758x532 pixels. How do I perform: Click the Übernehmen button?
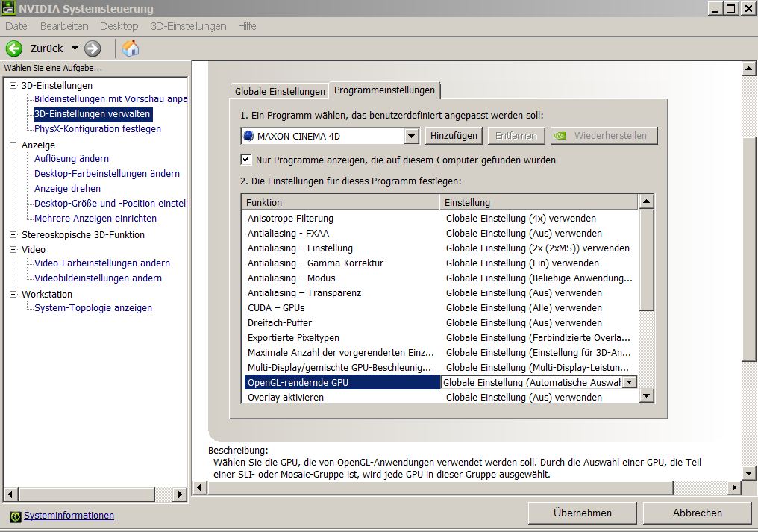pyautogui.click(x=582, y=513)
